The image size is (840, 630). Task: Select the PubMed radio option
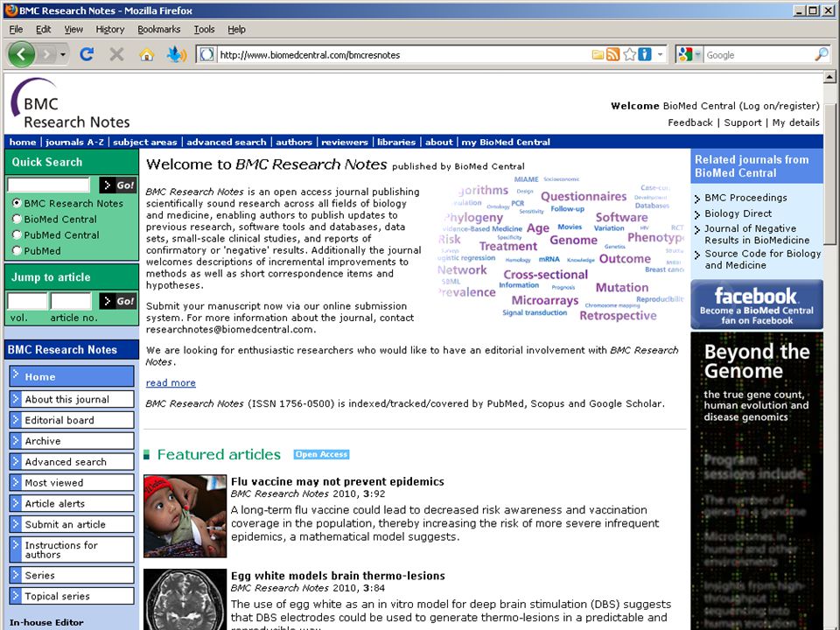tap(17, 250)
